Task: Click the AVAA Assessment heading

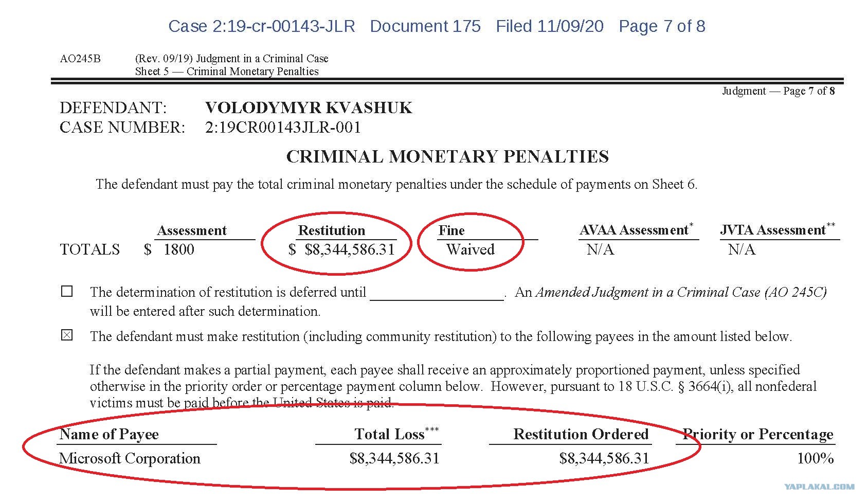Action: tap(636, 229)
